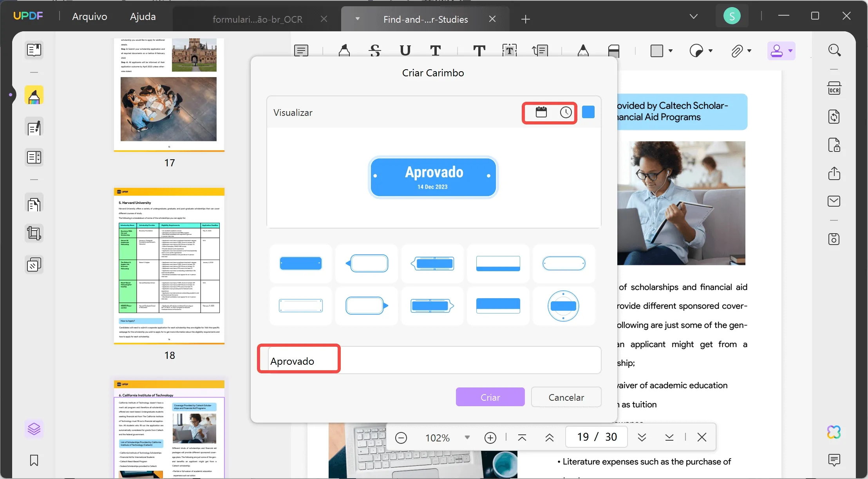Open the Arquivo menu

pos(89,16)
